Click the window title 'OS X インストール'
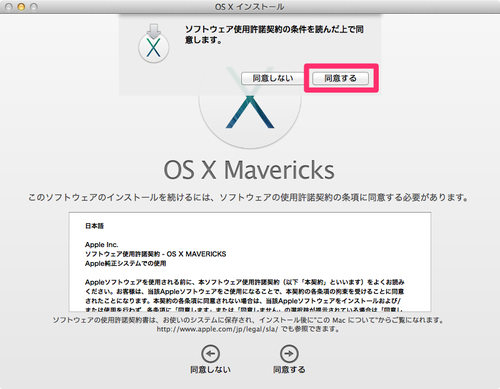 pyautogui.click(x=249, y=7)
